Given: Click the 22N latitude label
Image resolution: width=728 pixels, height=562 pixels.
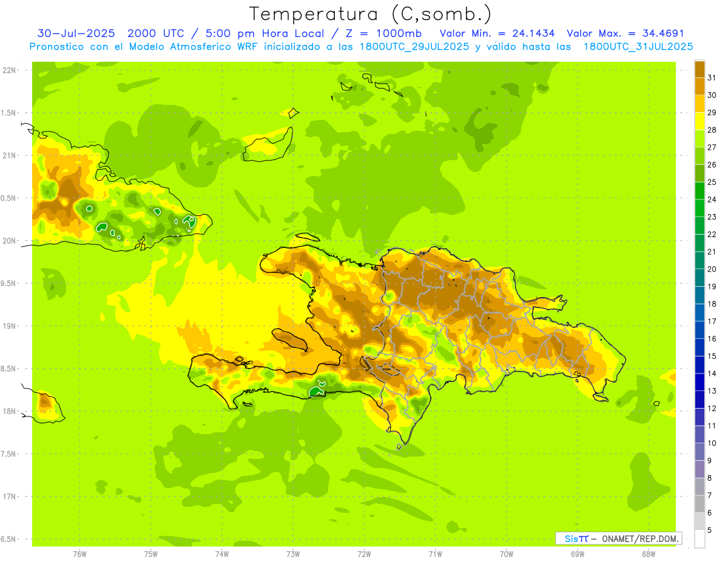Looking at the screenshot, I should (9, 70).
